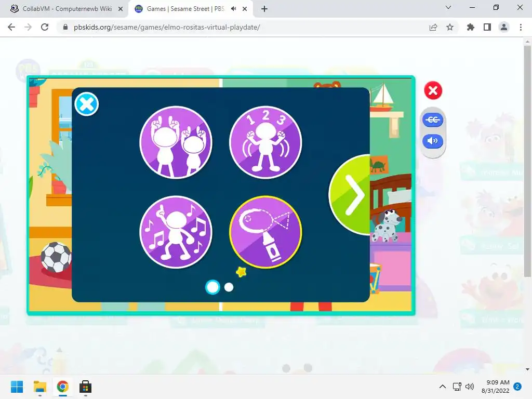Bookmark this page with star

coord(450,27)
